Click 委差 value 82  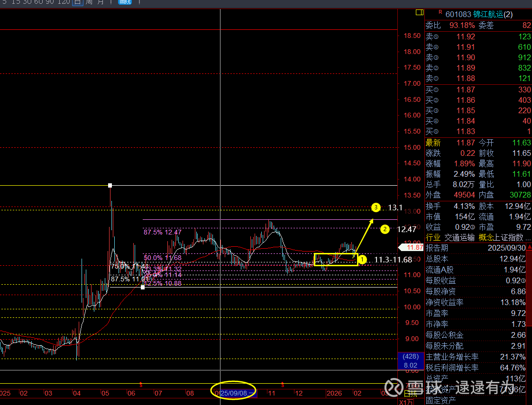pyautogui.click(x=527, y=26)
